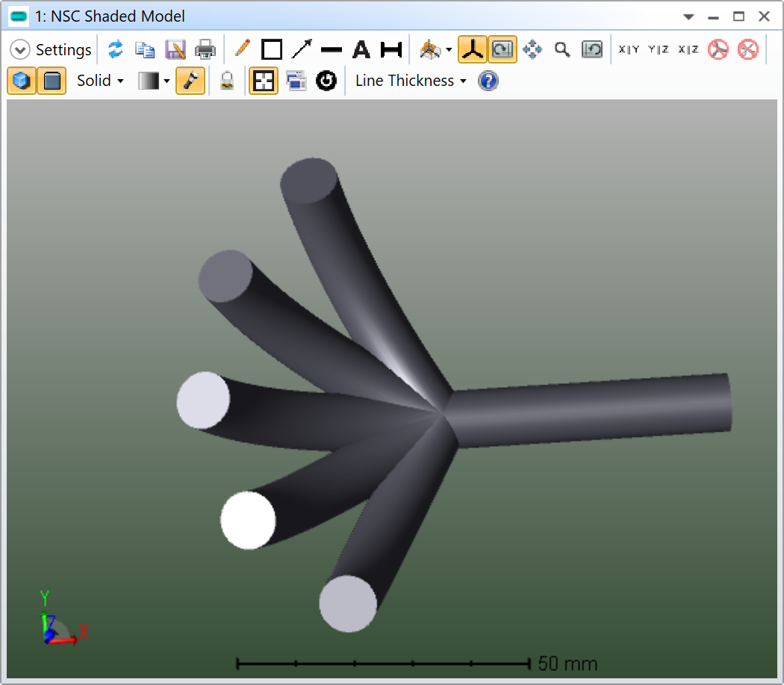
Task: Open the Line Thickness dropdown
Action: [410, 81]
